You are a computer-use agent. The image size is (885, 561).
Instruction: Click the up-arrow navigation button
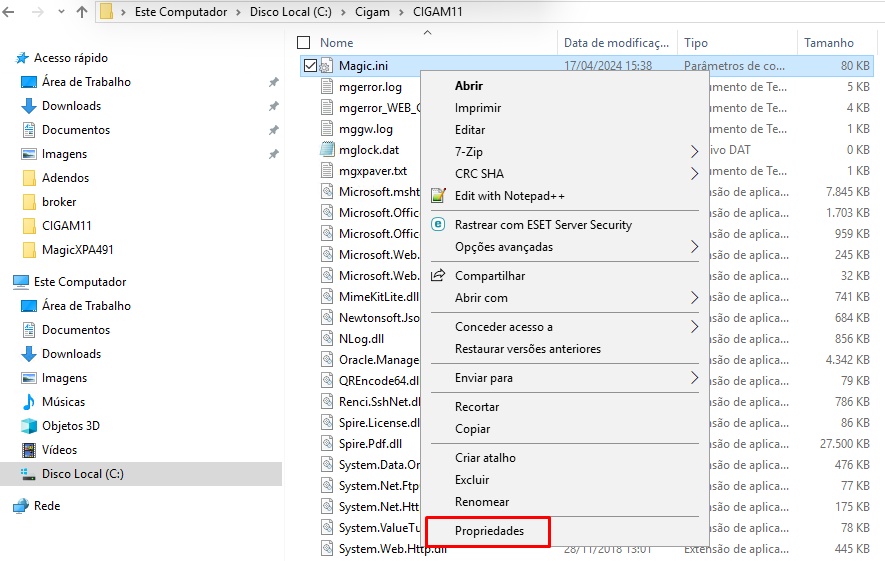click(82, 14)
